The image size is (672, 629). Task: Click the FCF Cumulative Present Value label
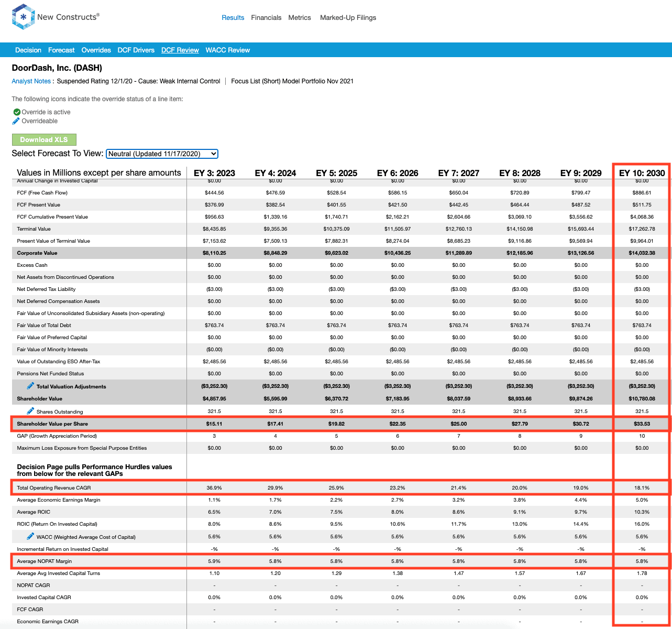(52, 217)
